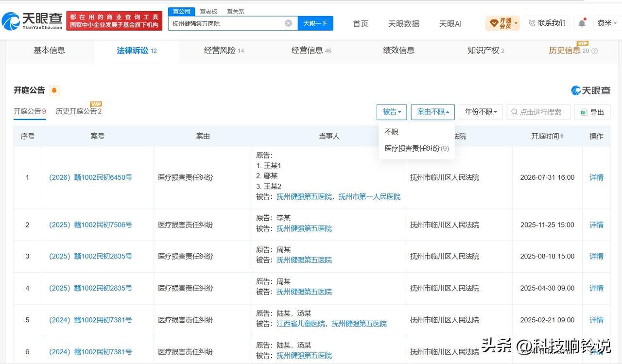View 详情 for 2025-08-18 hearing
622x364 pixels.
click(x=596, y=256)
